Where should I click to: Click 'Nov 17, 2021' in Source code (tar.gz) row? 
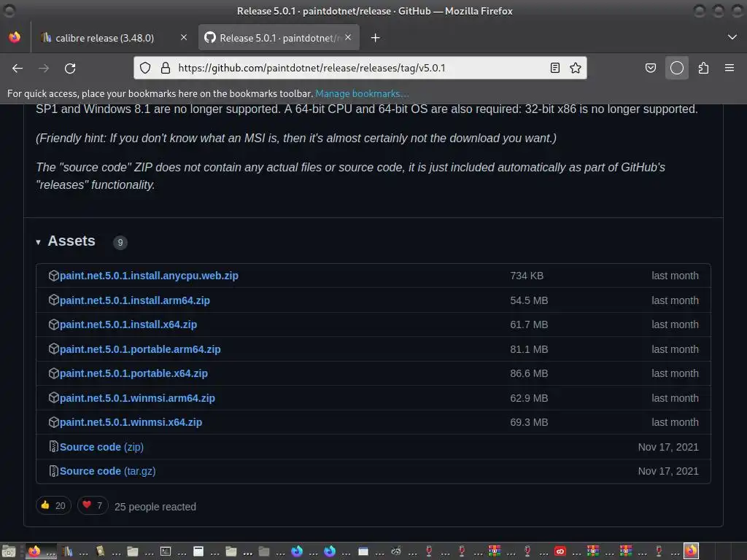(668, 472)
